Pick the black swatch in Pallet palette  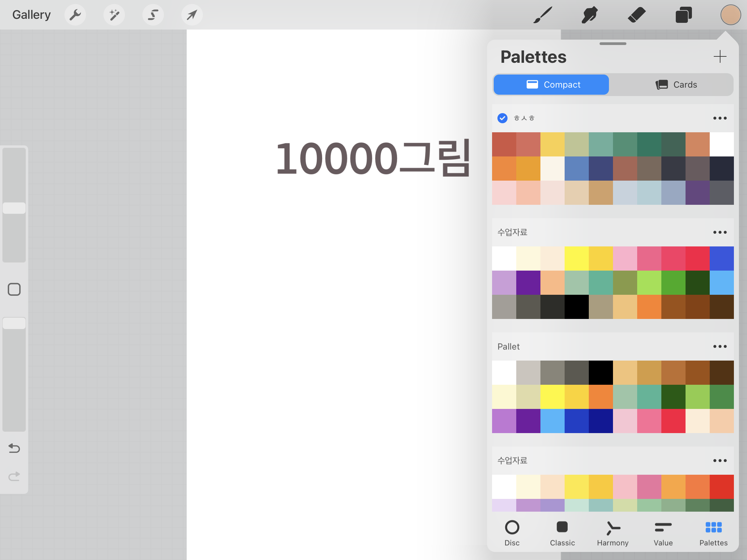[601, 373]
